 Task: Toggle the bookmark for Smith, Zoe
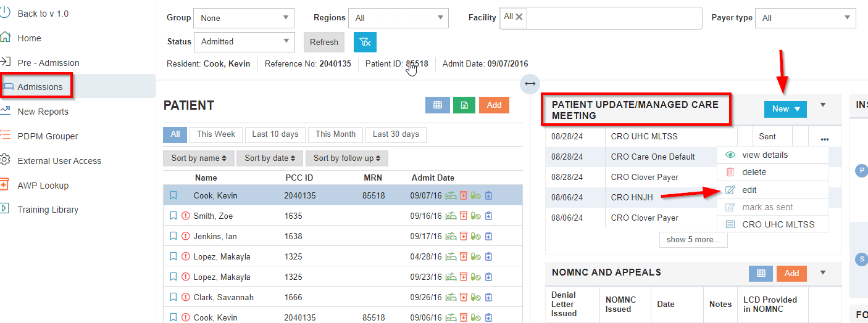173,216
